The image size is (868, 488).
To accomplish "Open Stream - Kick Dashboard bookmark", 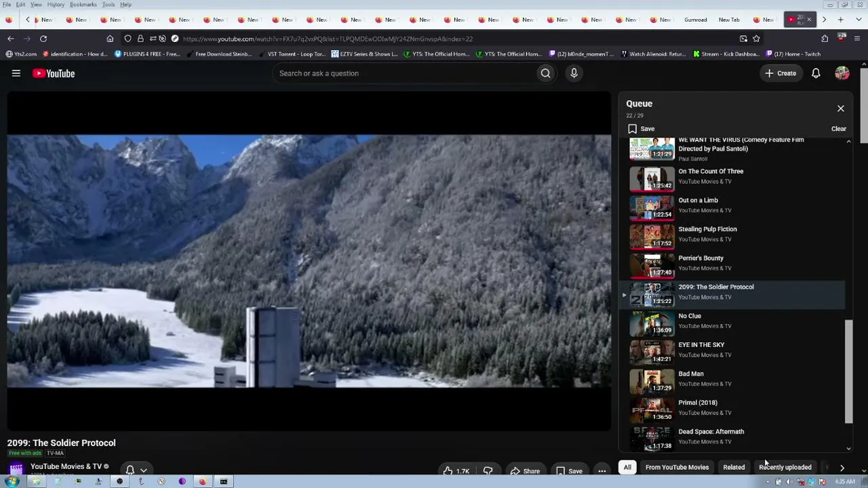I will tap(726, 54).
